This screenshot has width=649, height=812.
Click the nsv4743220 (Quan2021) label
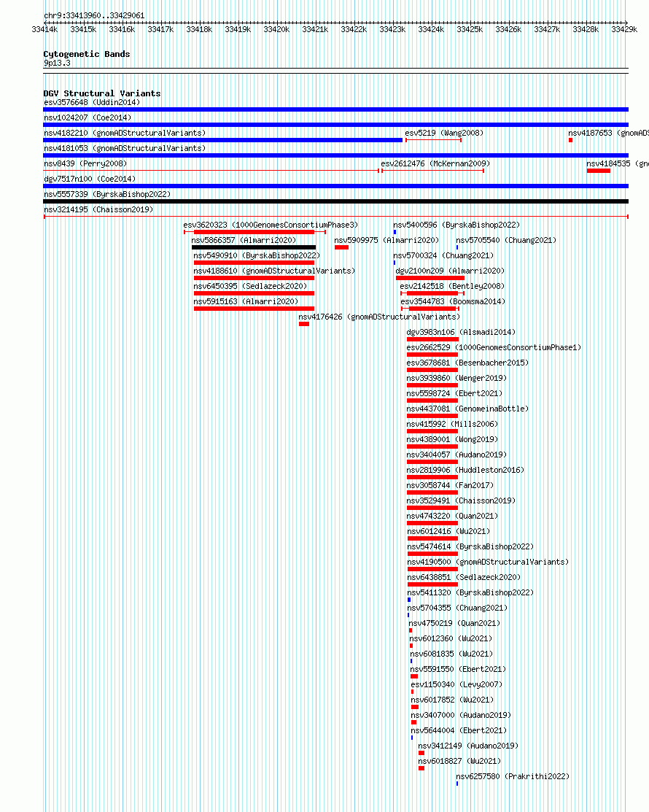(452, 517)
